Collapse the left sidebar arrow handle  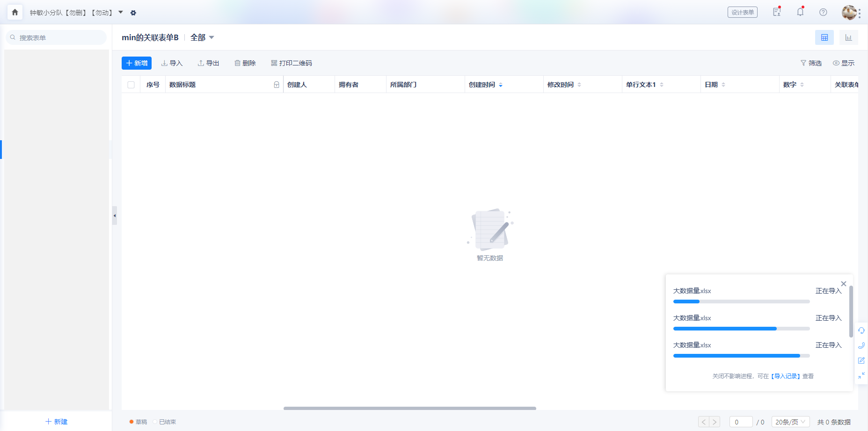[114, 215]
